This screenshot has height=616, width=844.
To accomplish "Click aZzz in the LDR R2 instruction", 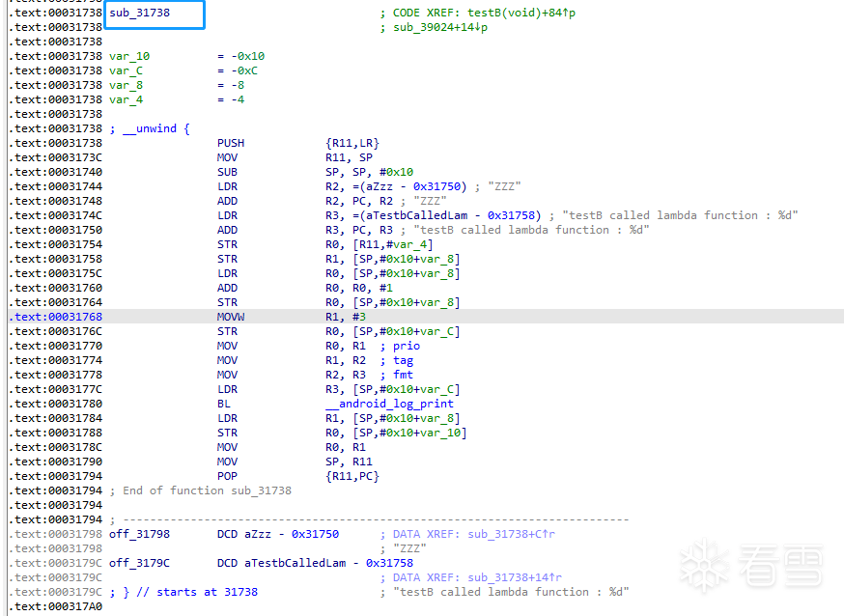I will click(x=380, y=186).
